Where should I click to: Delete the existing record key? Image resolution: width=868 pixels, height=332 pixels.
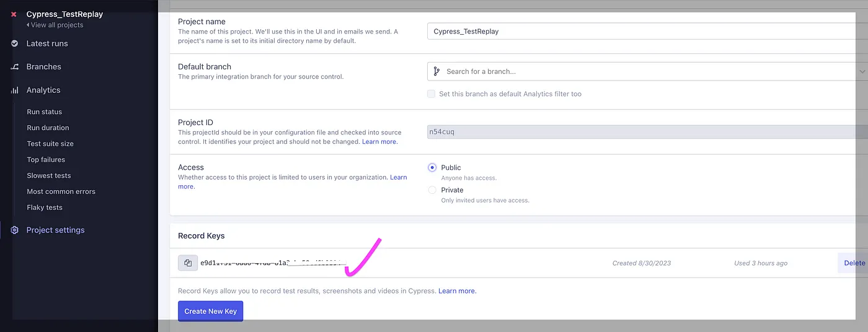point(854,263)
